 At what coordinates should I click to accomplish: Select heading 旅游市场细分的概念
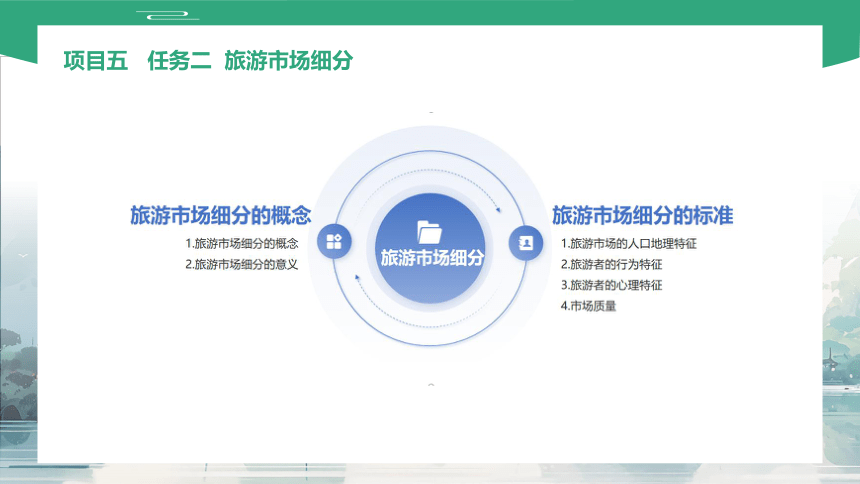(221, 215)
